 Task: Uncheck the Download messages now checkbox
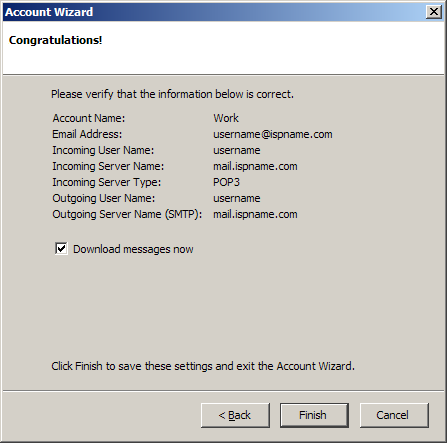[x=61, y=249]
